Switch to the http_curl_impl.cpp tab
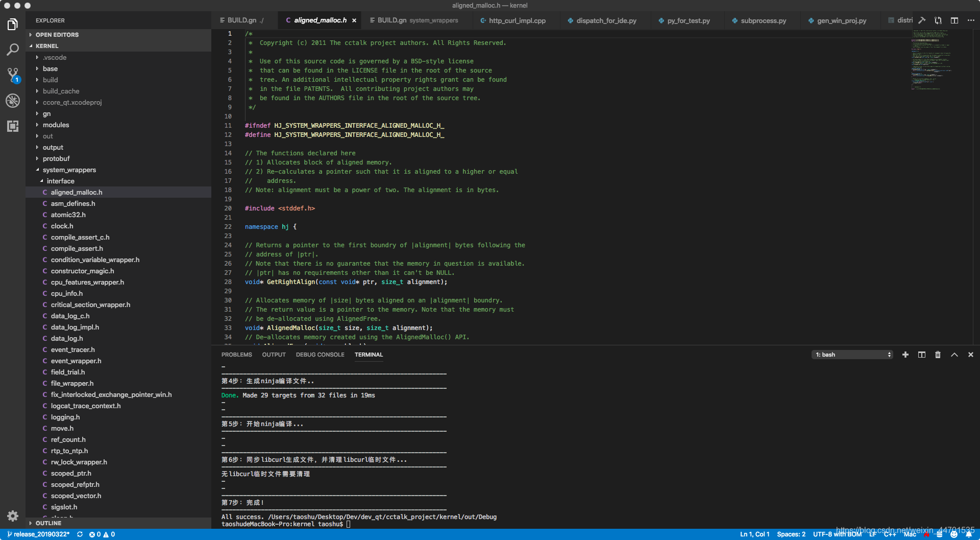The width and height of the screenshot is (980, 540). (x=517, y=20)
